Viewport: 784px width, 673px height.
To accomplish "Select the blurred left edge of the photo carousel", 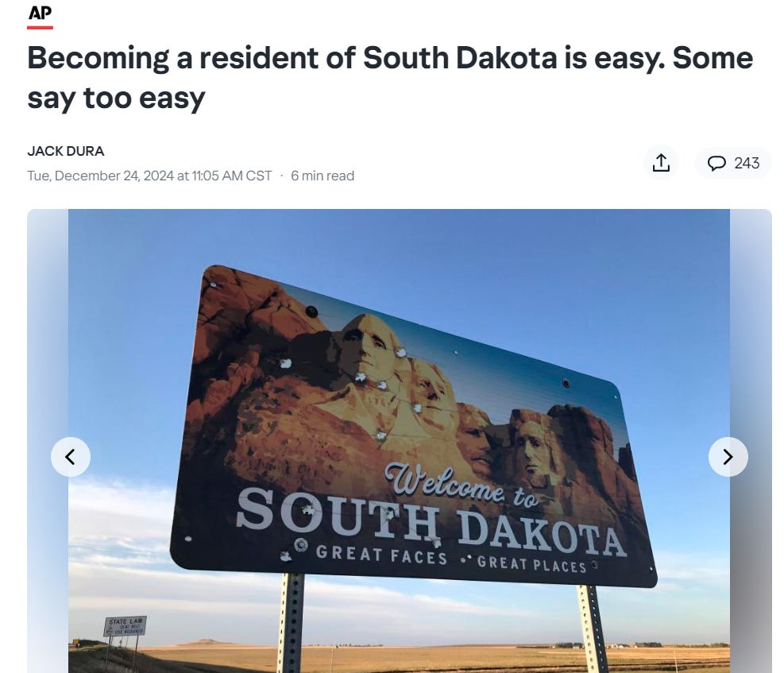I will point(48,441).
